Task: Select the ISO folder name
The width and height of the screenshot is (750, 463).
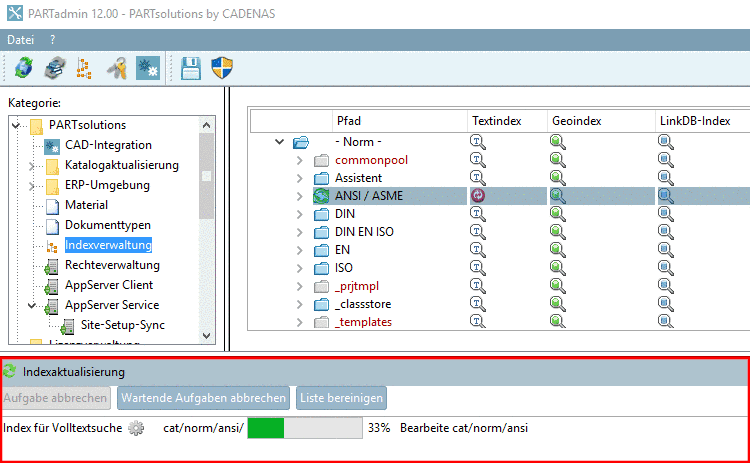Action: (x=343, y=268)
